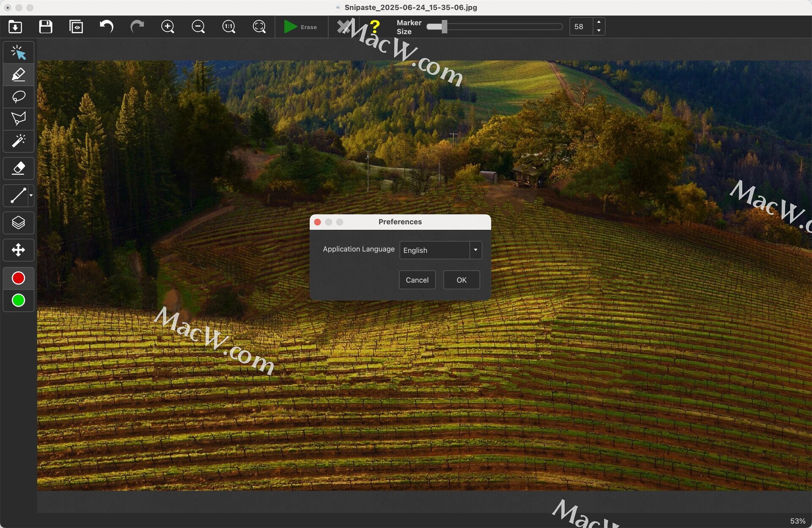Select the Polygonal Lasso tool
This screenshot has width=812, height=528.
coord(19,119)
